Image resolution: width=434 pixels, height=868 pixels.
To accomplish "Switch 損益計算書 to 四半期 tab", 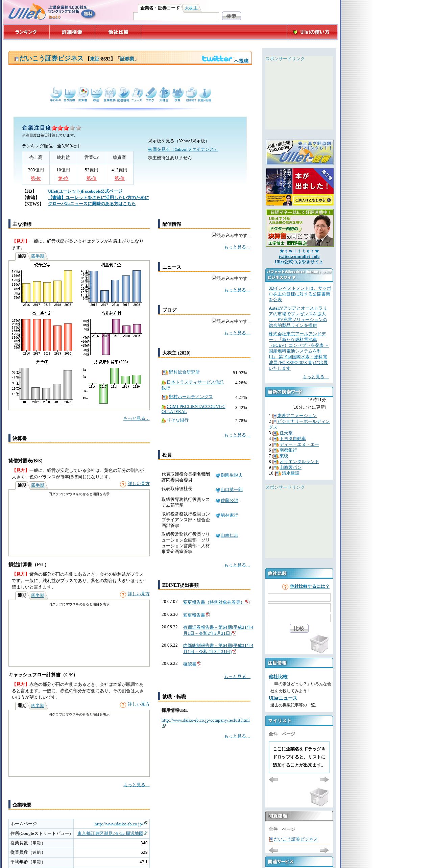I will pyautogui.click(x=38, y=596).
